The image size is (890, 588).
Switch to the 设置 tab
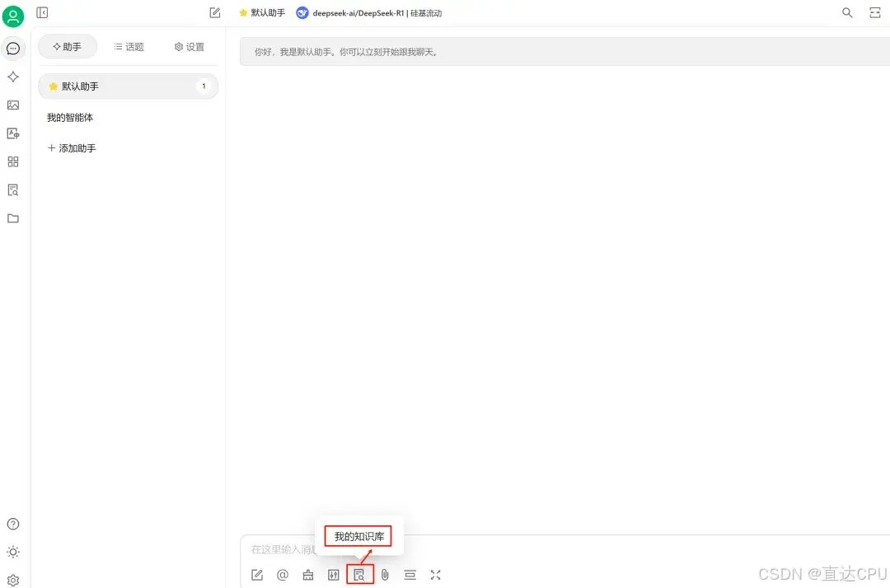(189, 46)
